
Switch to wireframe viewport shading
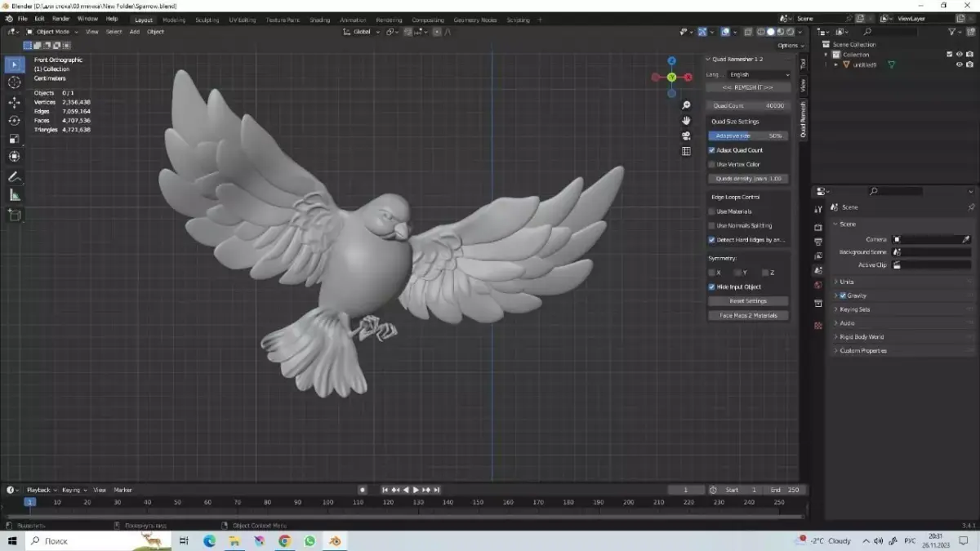point(761,32)
